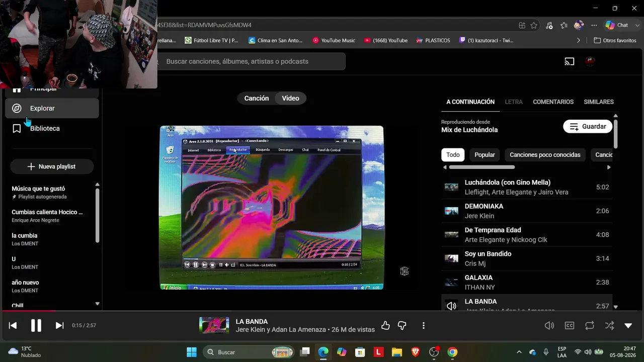Image resolution: width=644 pixels, height=362 pixels.
Task: Open Copilot Chat in the browser
Action: (x=617, y=25)
